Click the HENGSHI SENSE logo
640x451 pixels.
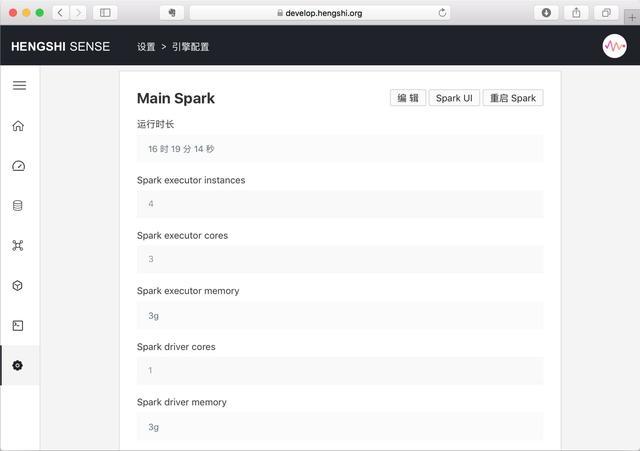point(60,47)
